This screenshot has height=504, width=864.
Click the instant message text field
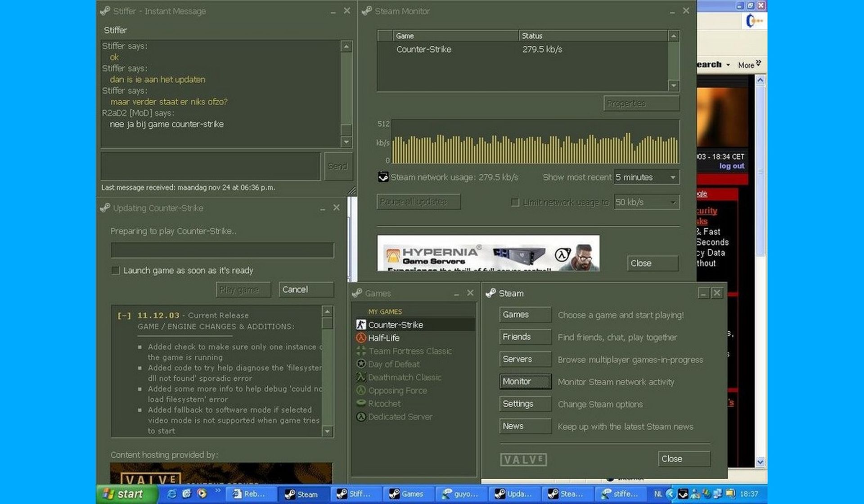pyautogui.click(x=211, y=166)
